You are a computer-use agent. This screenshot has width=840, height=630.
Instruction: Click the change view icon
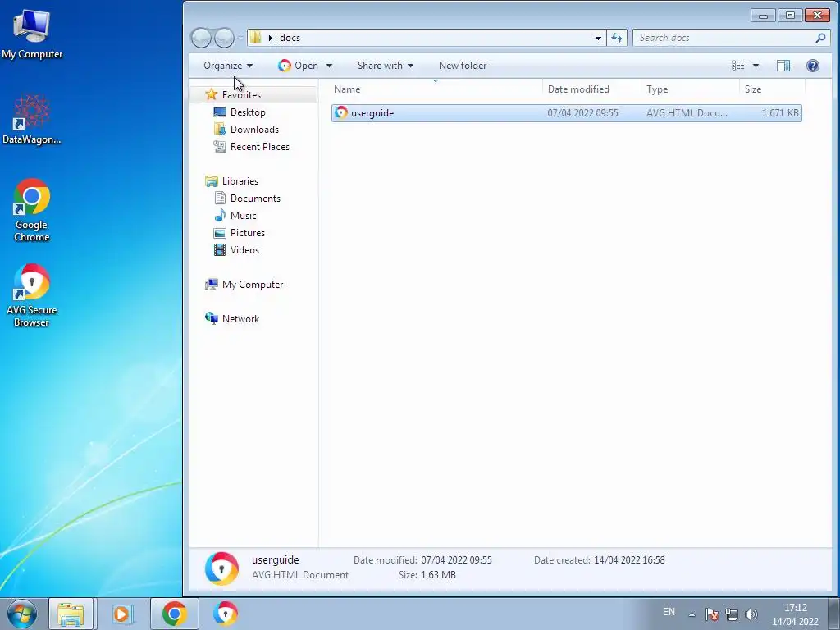(737, 66)
